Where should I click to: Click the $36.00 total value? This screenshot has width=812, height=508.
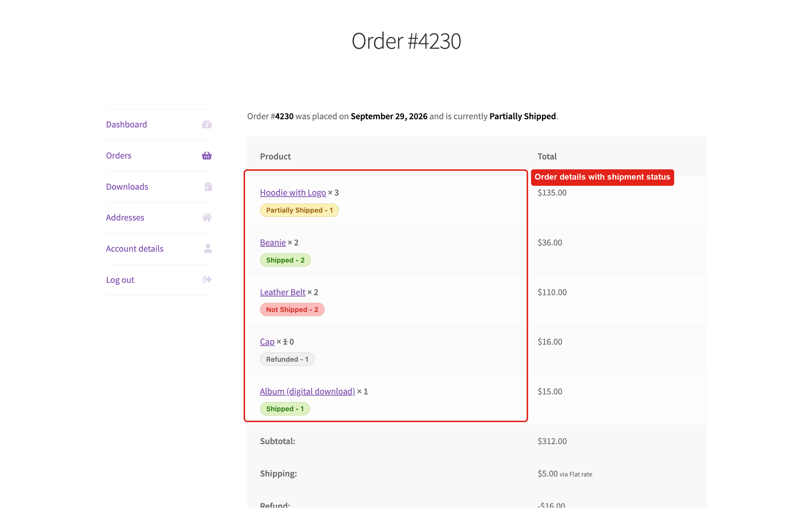coord(549,242)
